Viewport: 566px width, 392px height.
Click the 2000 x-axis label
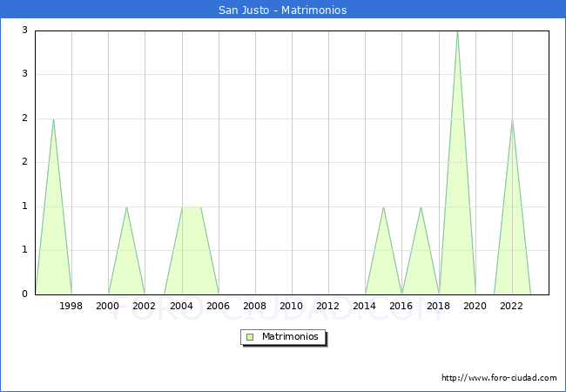pyautogui.click(x=108, y=306)
